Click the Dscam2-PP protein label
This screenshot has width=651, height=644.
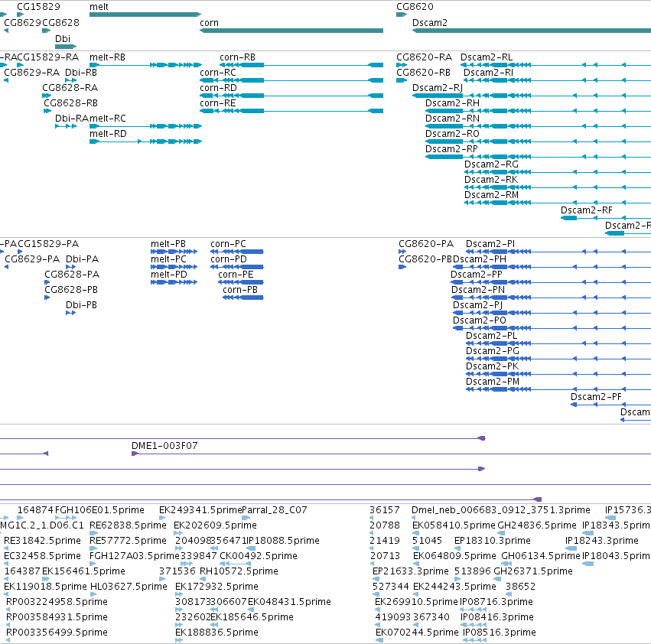[x=477, y=275]
